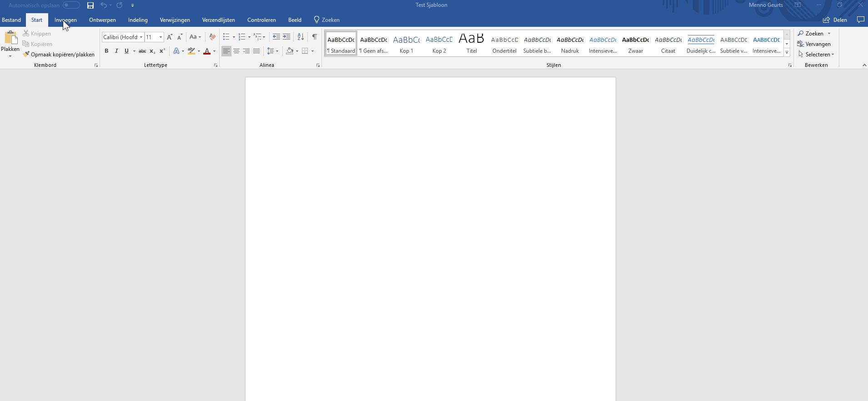Expand the styles gallery list
Screen dimensions: 868x401
pos(787,53)
